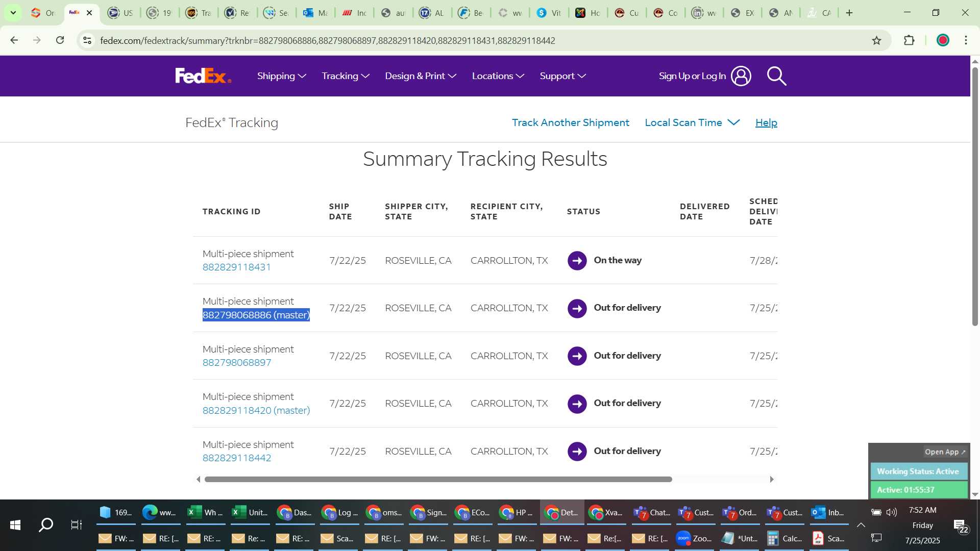Click the On the way status arrow icon
Viewport: 980px width, 551px height.
(577, 261)
